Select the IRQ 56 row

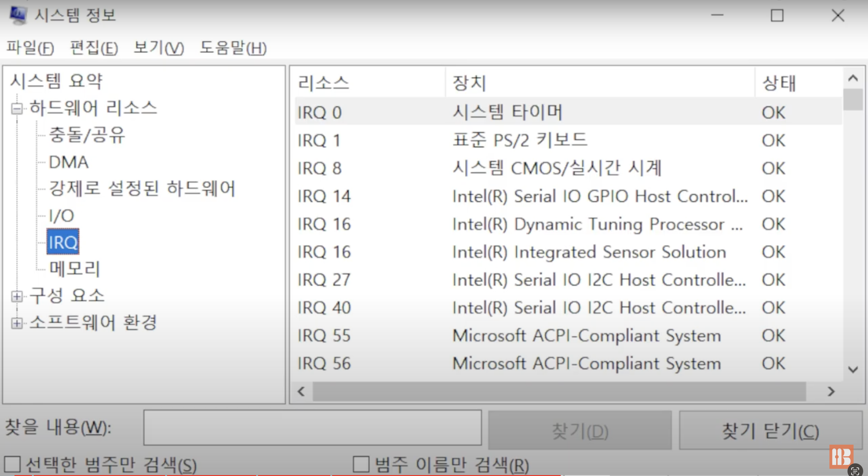coord(568,364)
